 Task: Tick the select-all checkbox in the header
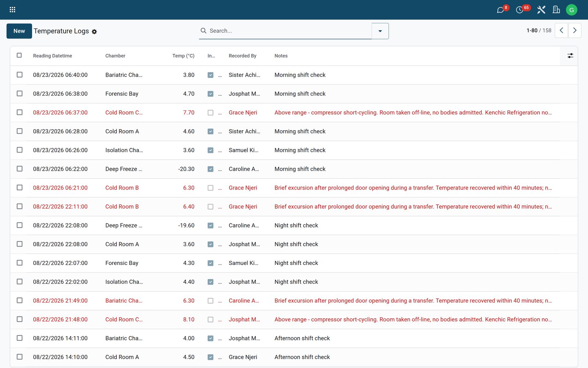(x=19, y=55)
